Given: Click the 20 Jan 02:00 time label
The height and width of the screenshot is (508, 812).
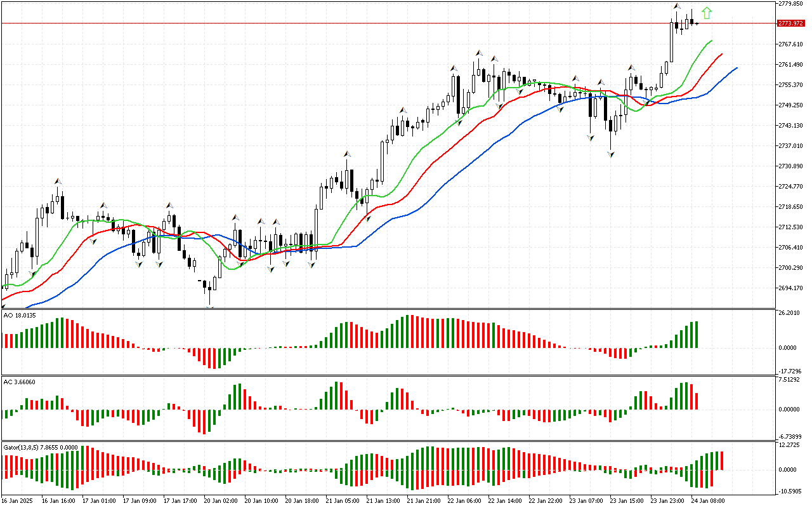Looking at the screenshot, I should click(x=221, y=501).
